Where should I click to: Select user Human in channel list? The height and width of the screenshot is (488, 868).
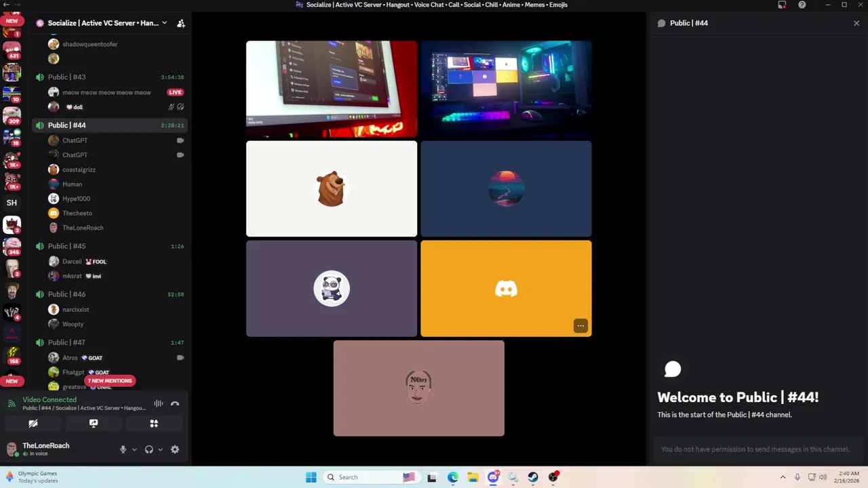[72, 184]
